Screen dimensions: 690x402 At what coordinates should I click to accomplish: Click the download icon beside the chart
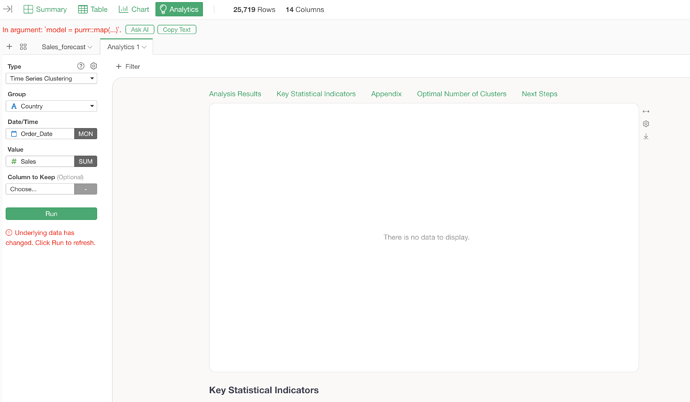[x=646, y=137]
